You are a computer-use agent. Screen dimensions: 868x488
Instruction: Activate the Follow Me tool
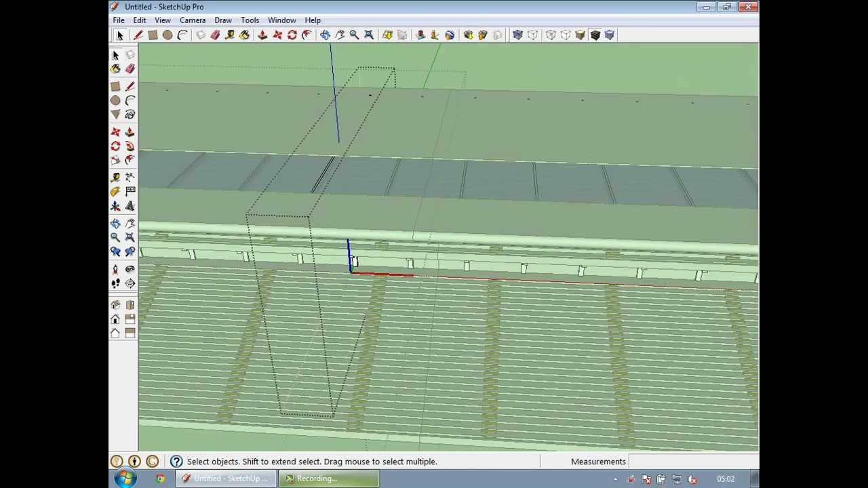pyautogui.click(x=130, y=146)
